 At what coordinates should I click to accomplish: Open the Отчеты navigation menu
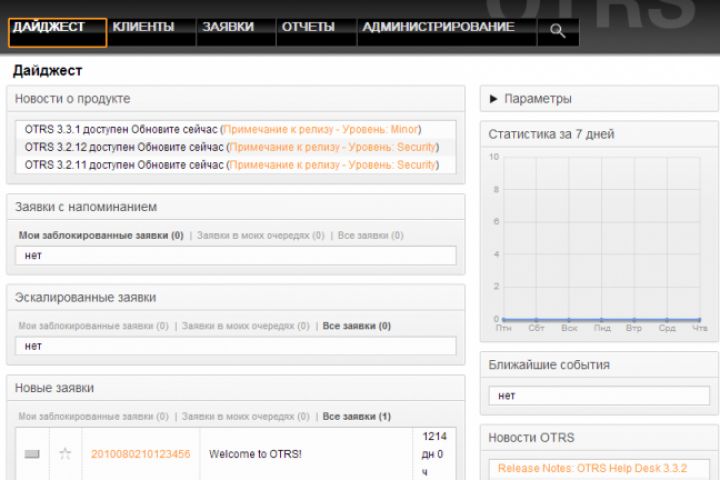click(316, 32)
